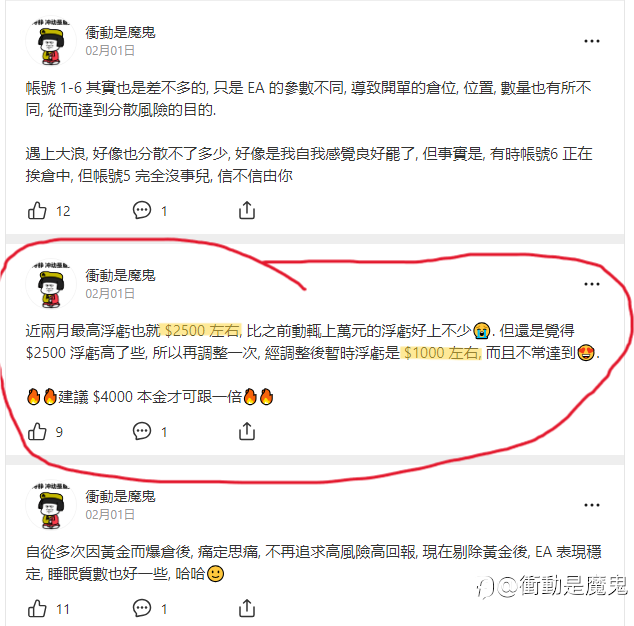Open 衝動是魔鬼 username on third post
The height and width of the screenshot is (626, 634).
tap(120, 496)
